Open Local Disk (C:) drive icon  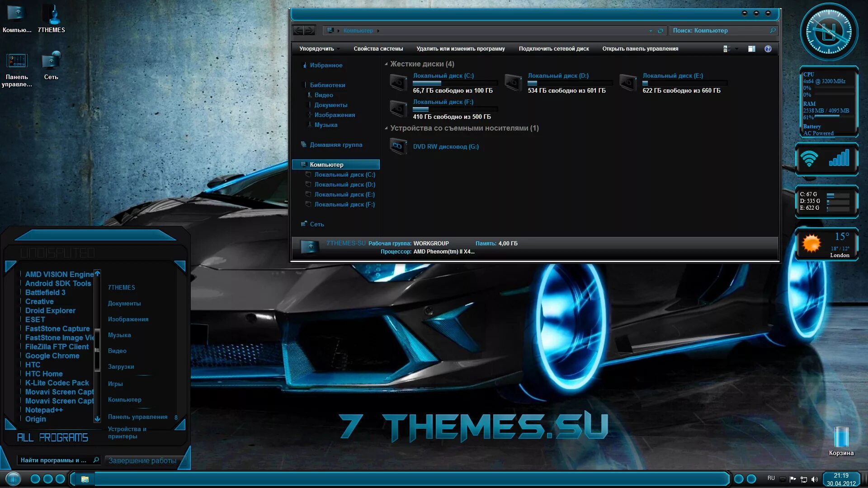click(398, 83)
